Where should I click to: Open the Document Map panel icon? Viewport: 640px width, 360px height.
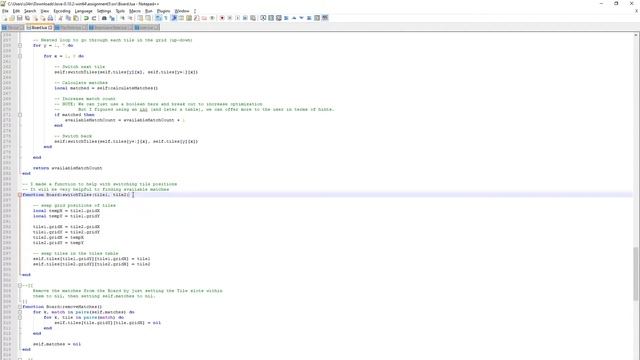189,18
